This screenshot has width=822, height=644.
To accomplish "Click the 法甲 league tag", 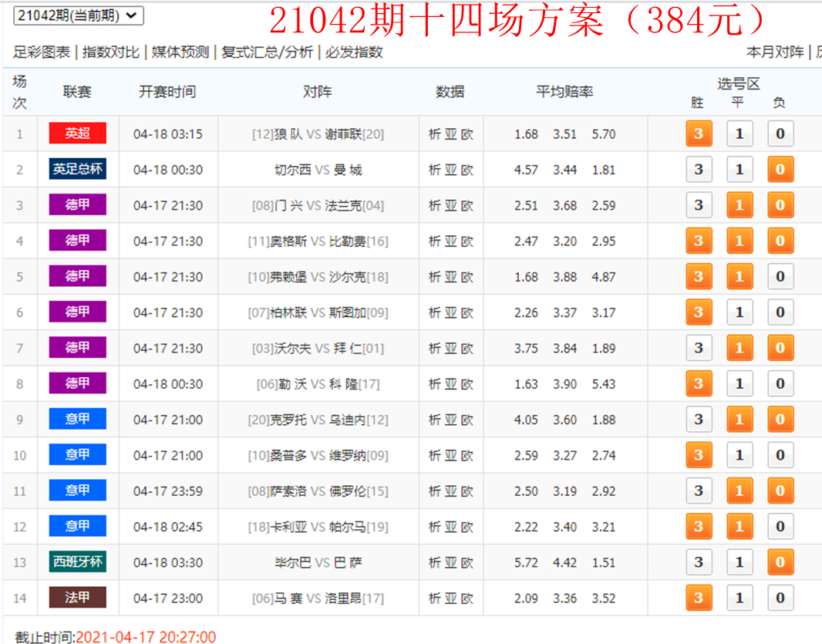I will pyautogui.click(x=78, y=597).
